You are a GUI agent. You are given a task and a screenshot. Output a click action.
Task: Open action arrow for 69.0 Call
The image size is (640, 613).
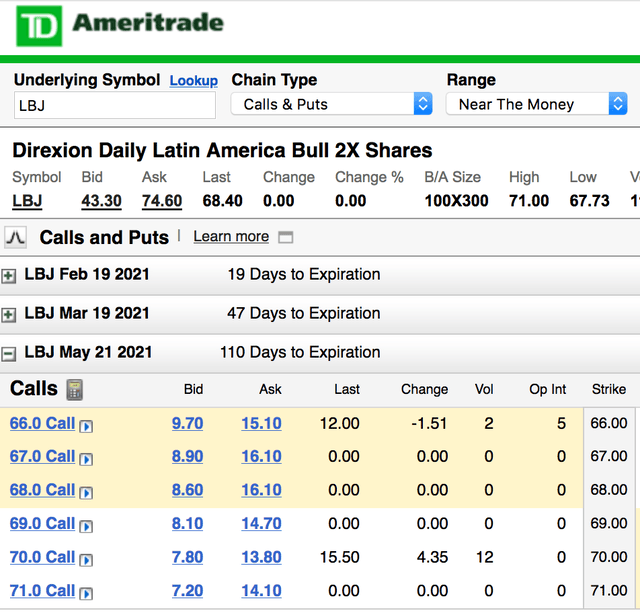[86, 526]
